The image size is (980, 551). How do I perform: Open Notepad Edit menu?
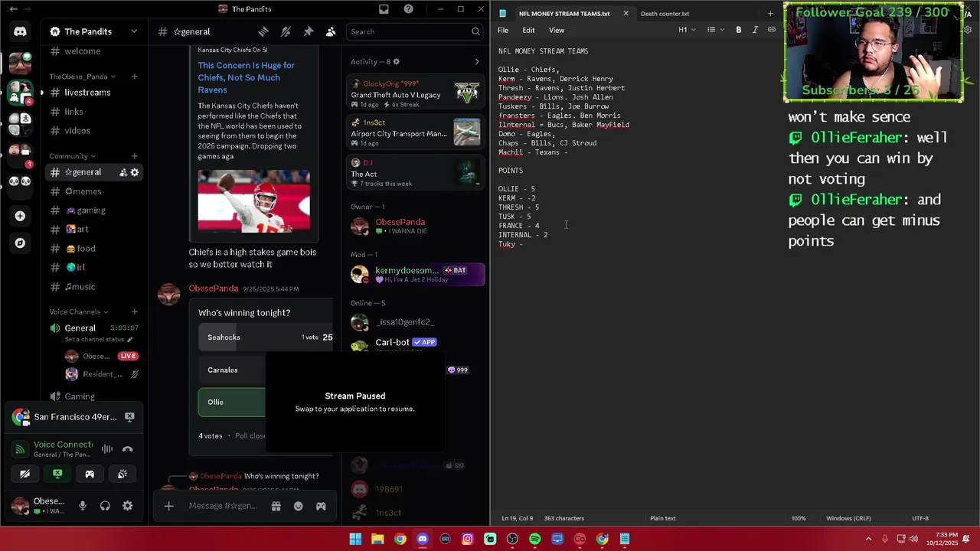coord(528,30)
